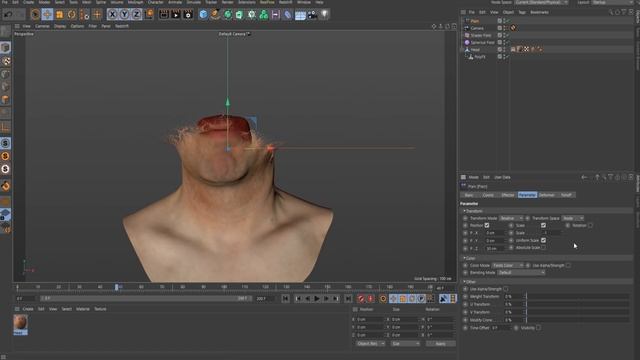Toggle the Uniform Scale checkbox

(543, 240)
